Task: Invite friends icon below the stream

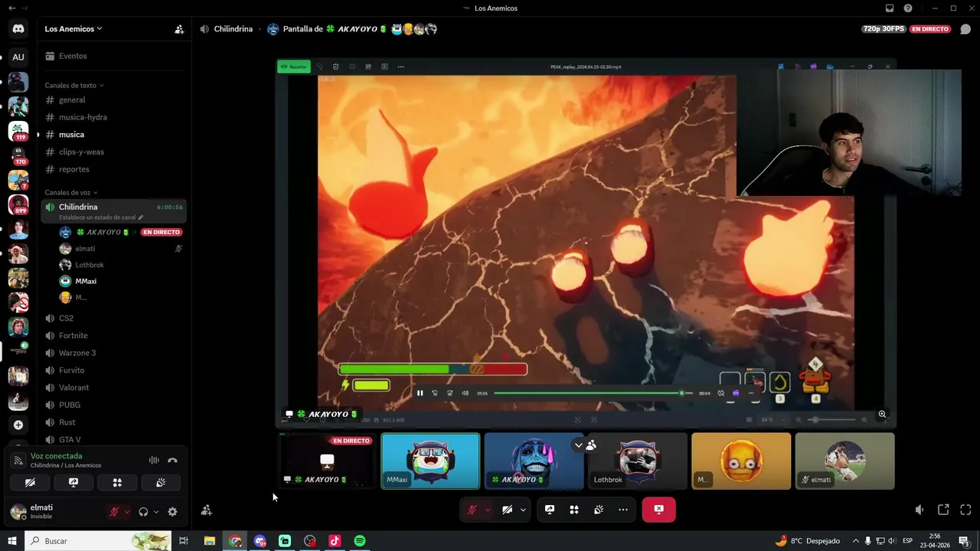Action: pos(207,510)
